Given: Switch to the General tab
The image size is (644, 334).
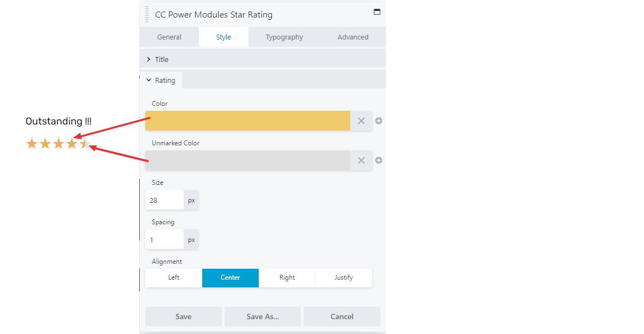Looking at the screenshot, I should pyautogui.click(x=169, y=37).
